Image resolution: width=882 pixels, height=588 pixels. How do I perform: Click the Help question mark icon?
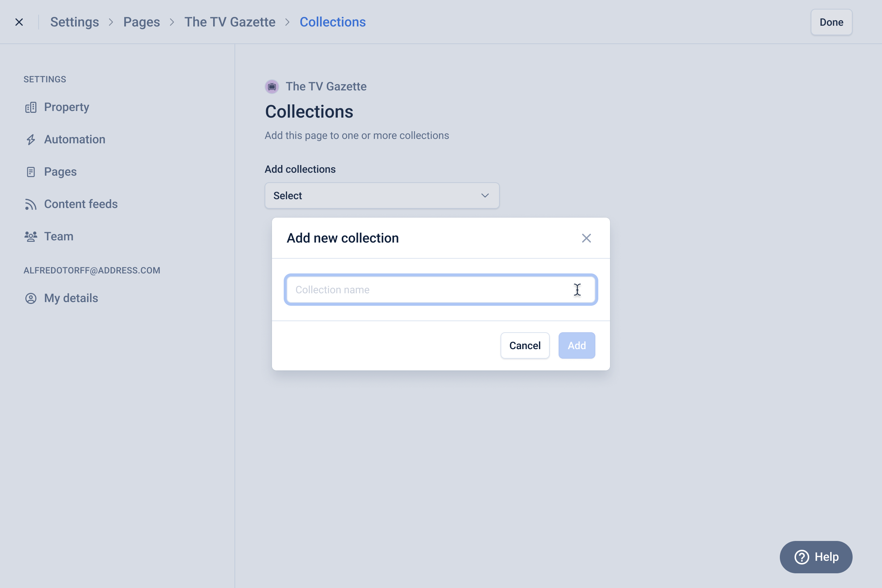pos(802,557)
